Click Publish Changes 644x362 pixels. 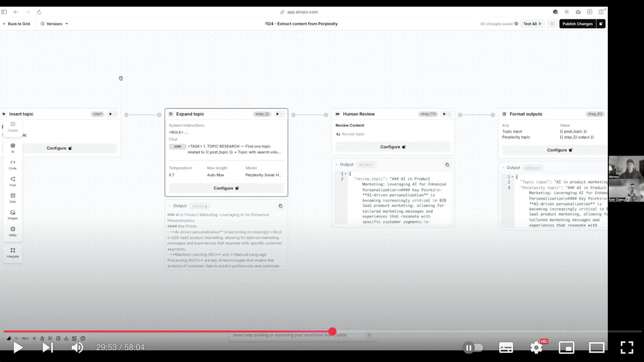578,24
